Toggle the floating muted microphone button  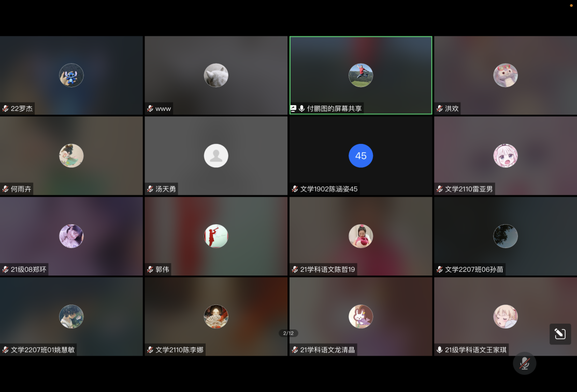tap(524, 363)
